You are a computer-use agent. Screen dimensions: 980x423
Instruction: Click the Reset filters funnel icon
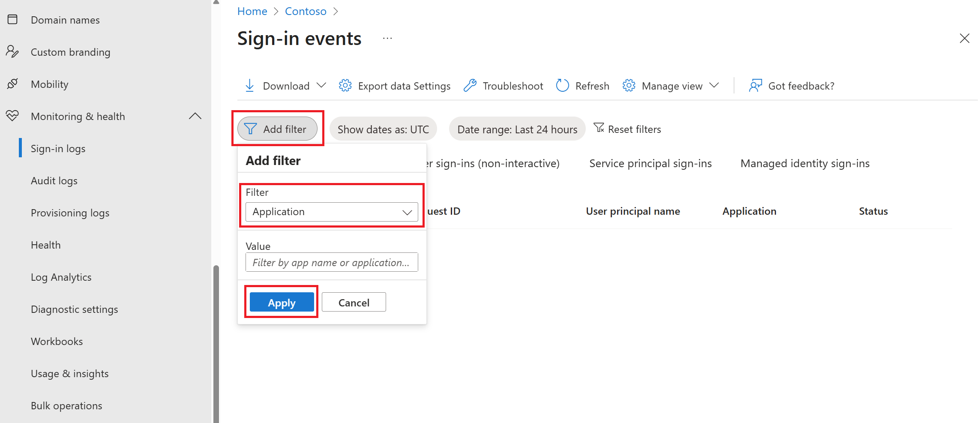[x=599, y=128]
